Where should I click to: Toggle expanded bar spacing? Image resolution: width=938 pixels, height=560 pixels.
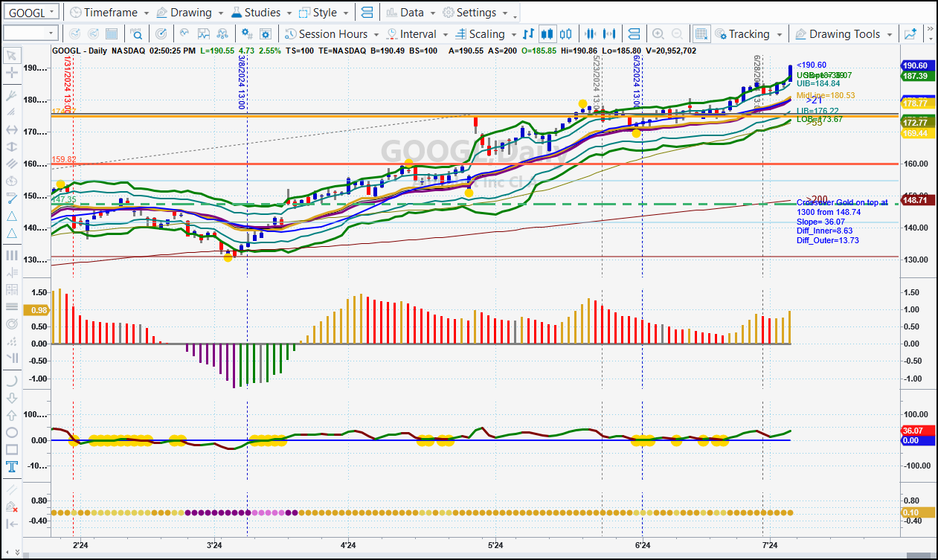tap(610, 34)
